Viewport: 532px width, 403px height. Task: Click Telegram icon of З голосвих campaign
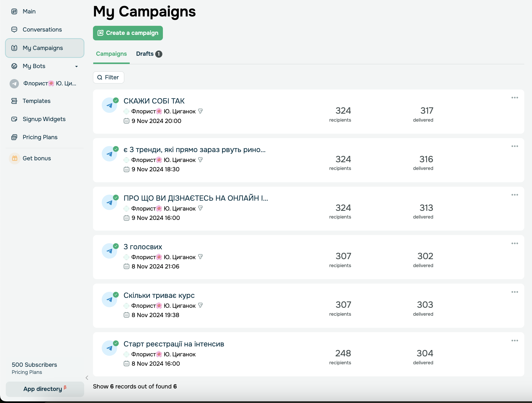pos(109,251)
